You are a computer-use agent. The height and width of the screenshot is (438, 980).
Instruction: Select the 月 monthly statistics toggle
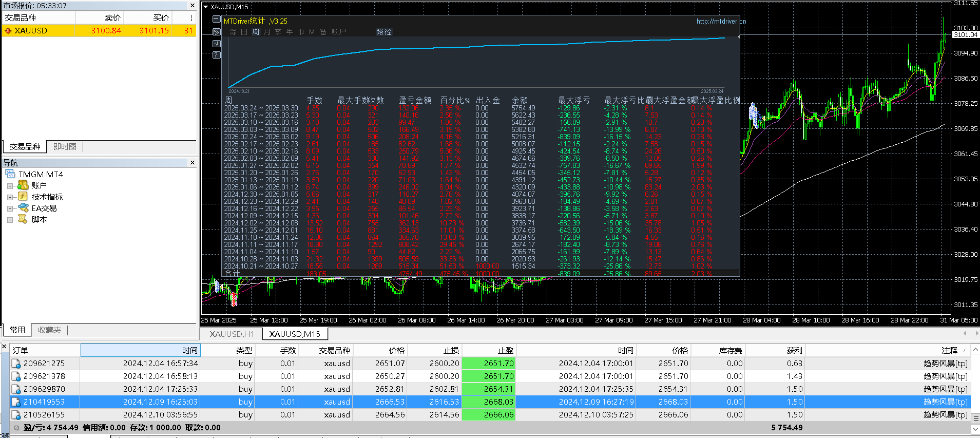[267, 32]
